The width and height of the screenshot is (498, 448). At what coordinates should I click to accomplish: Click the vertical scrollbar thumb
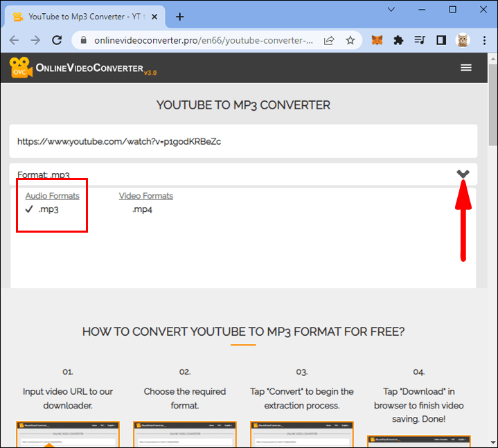pos(493,105)
